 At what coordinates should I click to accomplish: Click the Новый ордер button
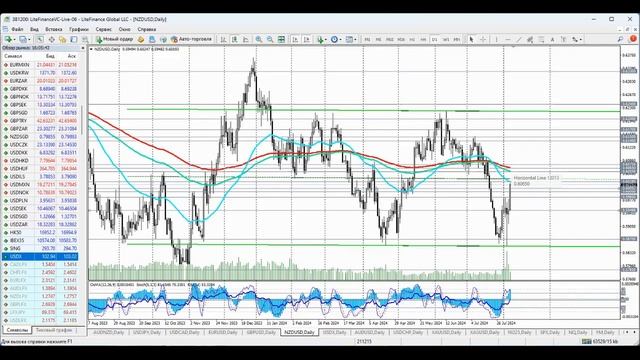[114, 39]
